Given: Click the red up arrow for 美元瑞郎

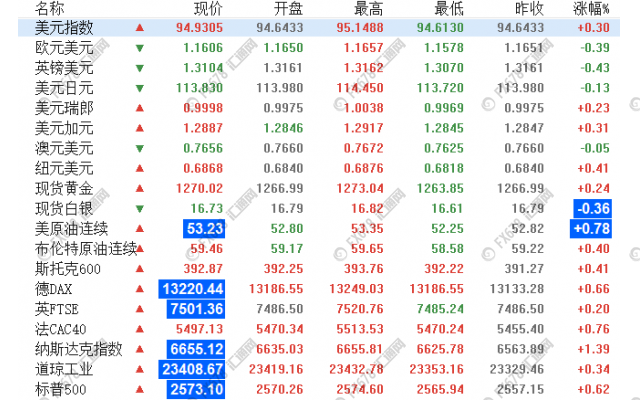Looking at the screenshot, I should [x=140, y=108].
